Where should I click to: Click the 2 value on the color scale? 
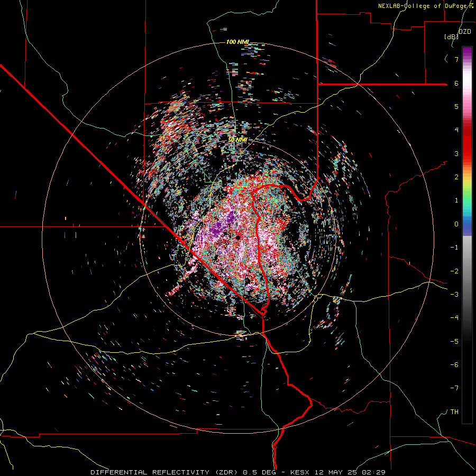(456, 177)
